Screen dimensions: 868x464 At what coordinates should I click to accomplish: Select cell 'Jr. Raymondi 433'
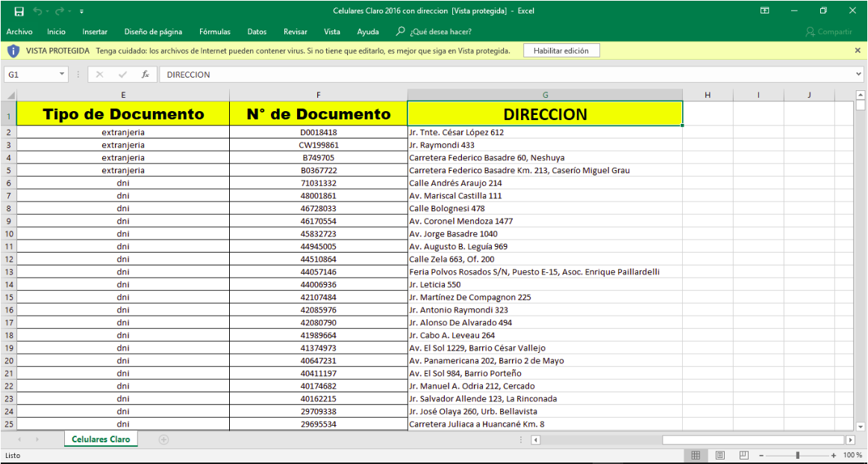[x=545, y=145]
